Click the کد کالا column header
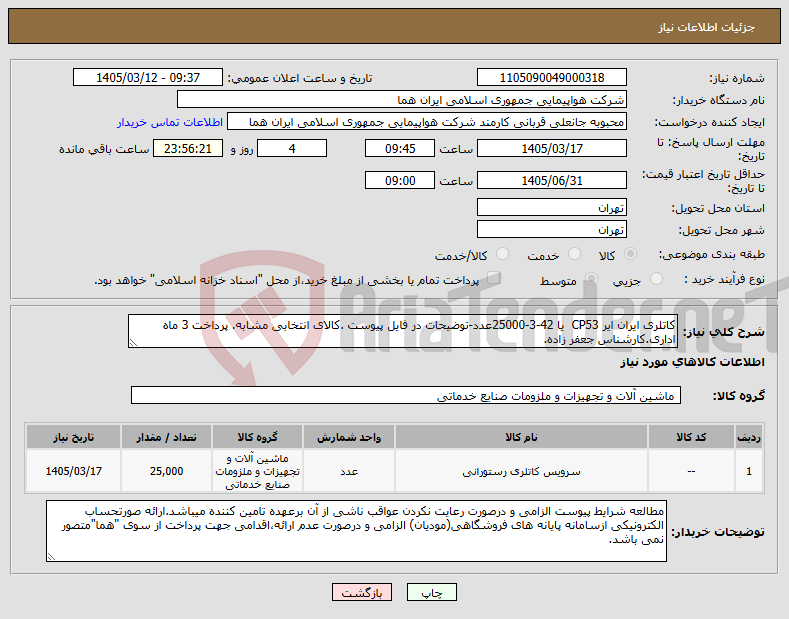The width and height of the screenshot is (789, 619). pos(691,437)
